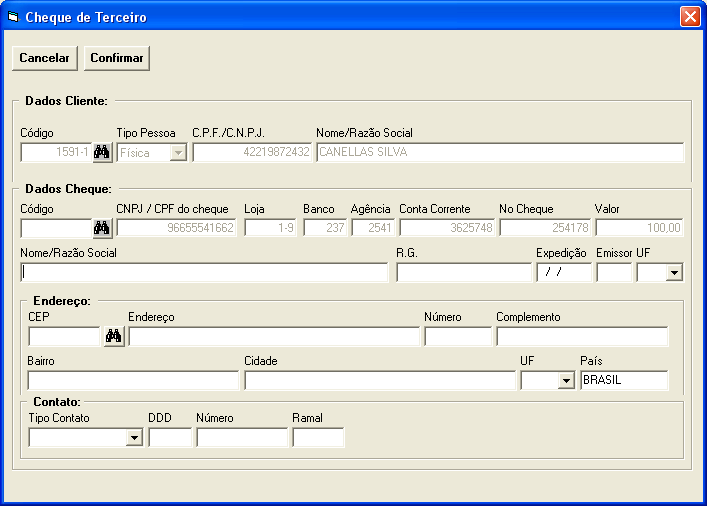Click the address Número input field
Image resolution: width=707 pixels, height=506 pixels.
pos(458,336)
